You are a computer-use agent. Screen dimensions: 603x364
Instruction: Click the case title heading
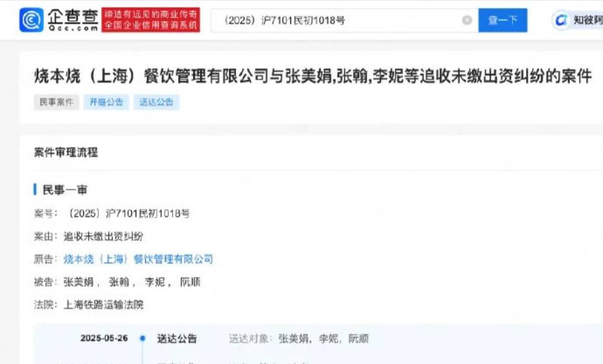tap(313, 76)
